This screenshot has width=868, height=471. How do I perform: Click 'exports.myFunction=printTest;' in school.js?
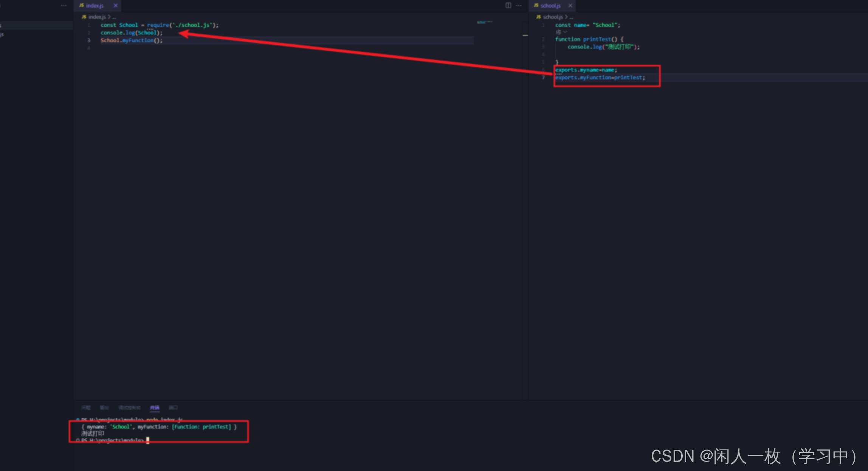tap(600, 78)
